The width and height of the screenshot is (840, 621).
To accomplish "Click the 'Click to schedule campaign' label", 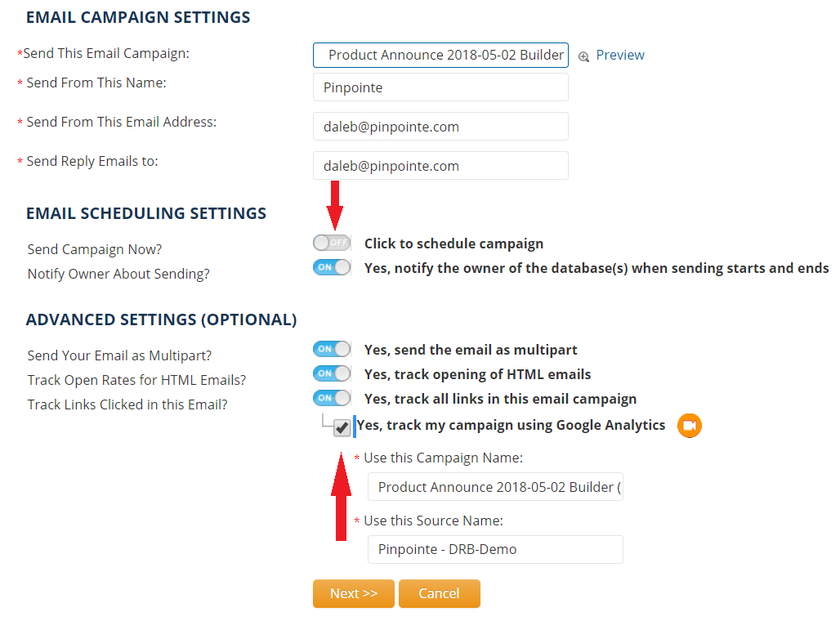I will (x=454, y=243).
